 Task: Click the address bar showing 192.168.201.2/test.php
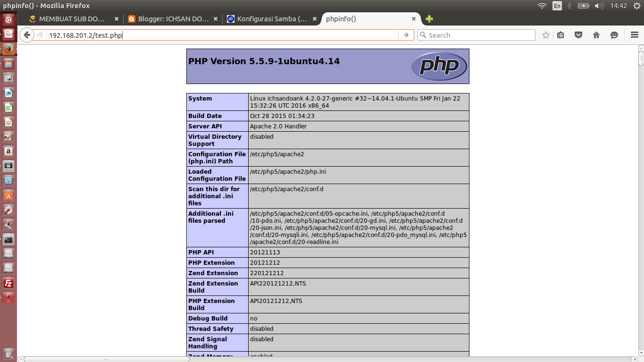point(222,35)
